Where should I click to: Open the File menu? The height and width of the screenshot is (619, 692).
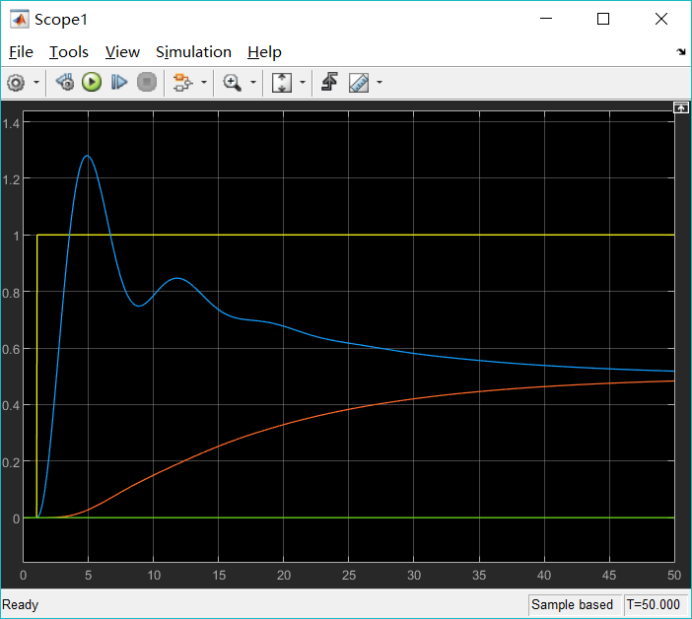[x=21, y=52]
